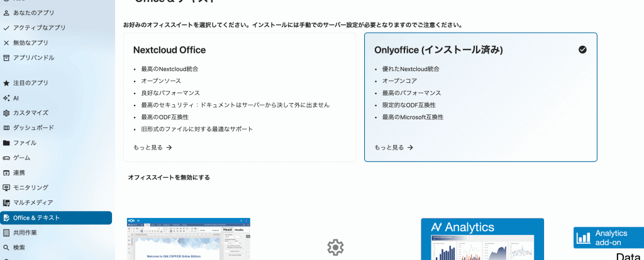The width and height of the screenshot is (644, 260).
Task: Open the ダッシュボード category
Action: (33, 127)
